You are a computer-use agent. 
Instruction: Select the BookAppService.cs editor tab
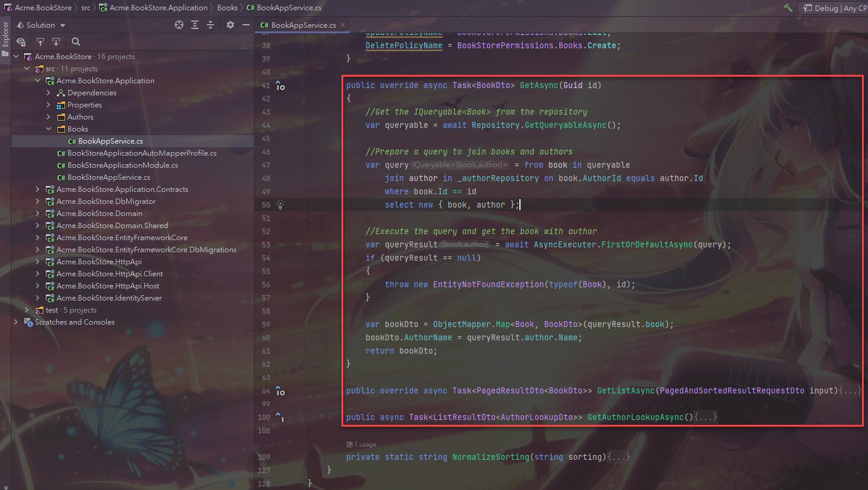pos(303,25)
